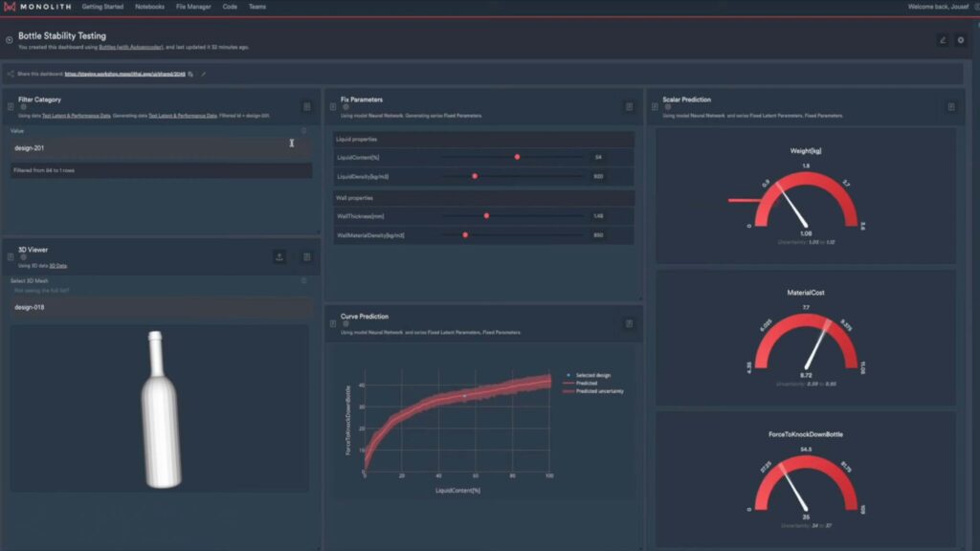Click the 3D Data link

58,265
